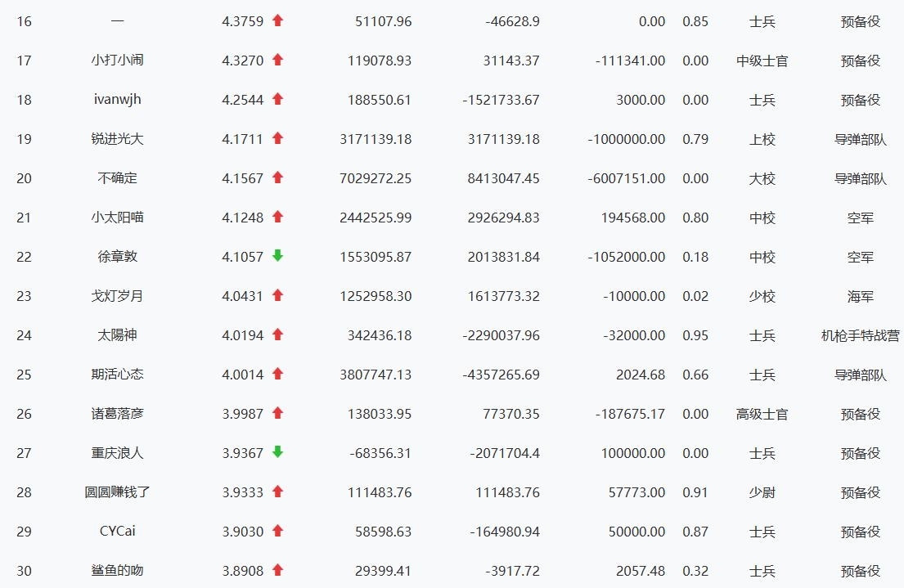The height and width of the screenshot is (588, 904).
Task: Click the 机枪手特战营 group label
Action: click(x=860, y=335)
